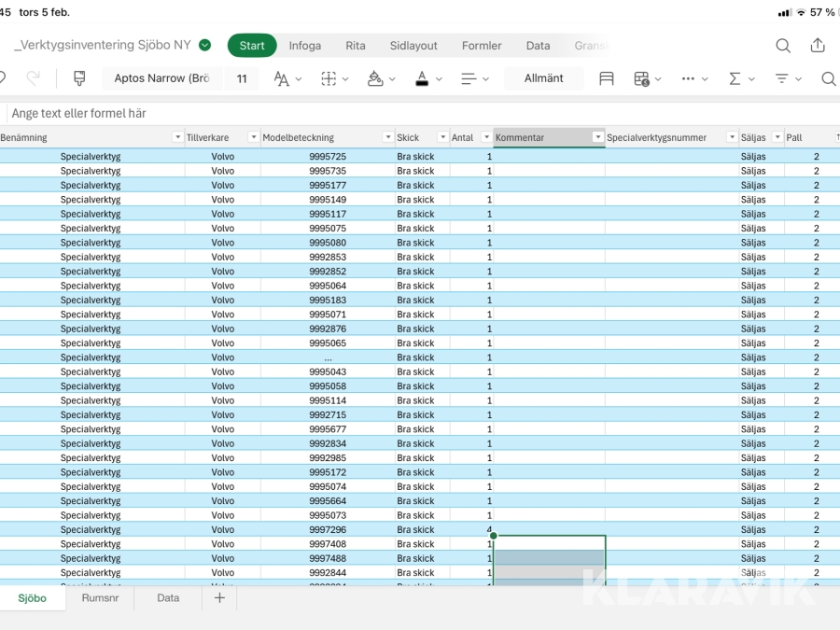The width and height of the screenshot is (840, 630).
Task: Click the format painter icon
Action: tap(79, 78)
